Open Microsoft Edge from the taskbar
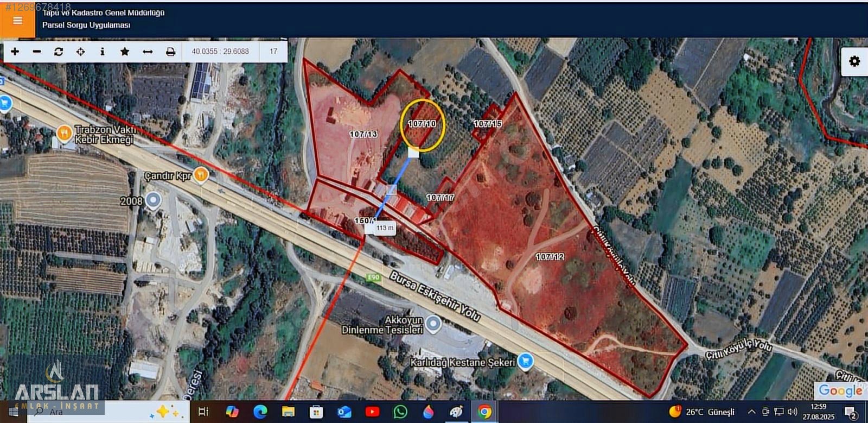The image size is (868, 423). point(260,412)
